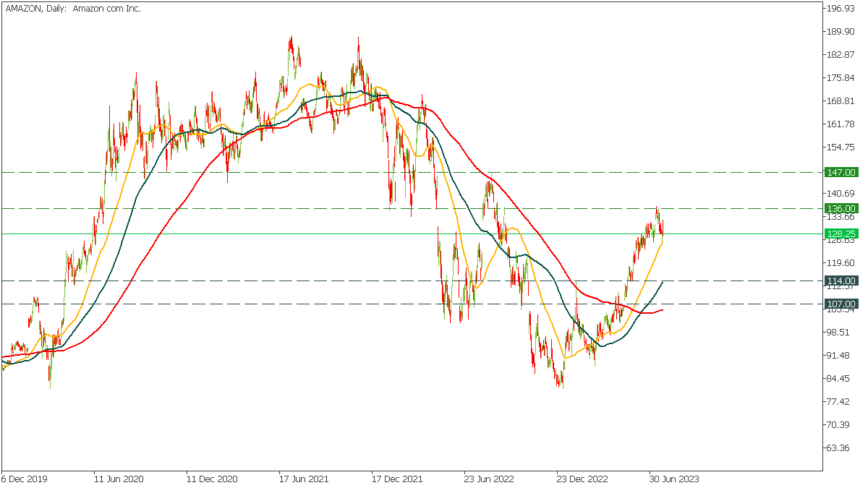Click the 23 Jun 2022 date marker
Viewport: 868px width, 488px height.
489,479
